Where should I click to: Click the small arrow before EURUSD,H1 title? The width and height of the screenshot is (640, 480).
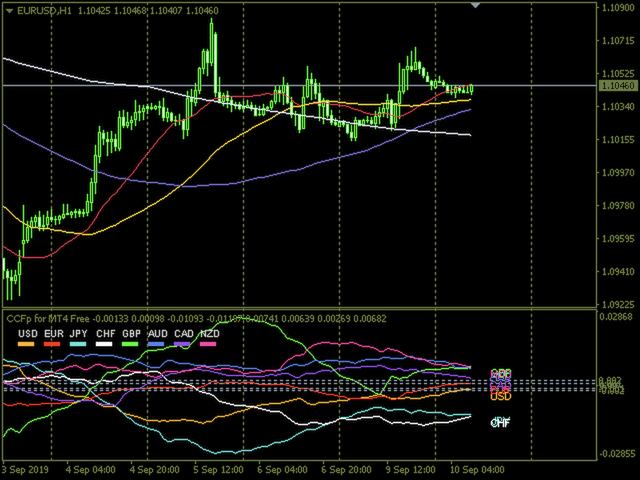[9, 9]
